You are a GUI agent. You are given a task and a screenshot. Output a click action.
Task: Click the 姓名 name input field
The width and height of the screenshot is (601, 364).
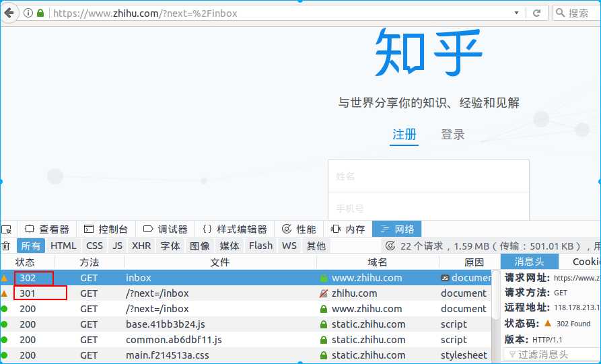pyautogui.click(x=429, y=176)
